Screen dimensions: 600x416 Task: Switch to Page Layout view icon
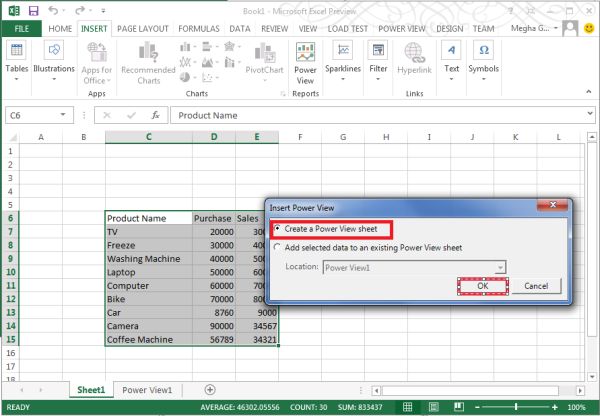[x=434, y=407]
